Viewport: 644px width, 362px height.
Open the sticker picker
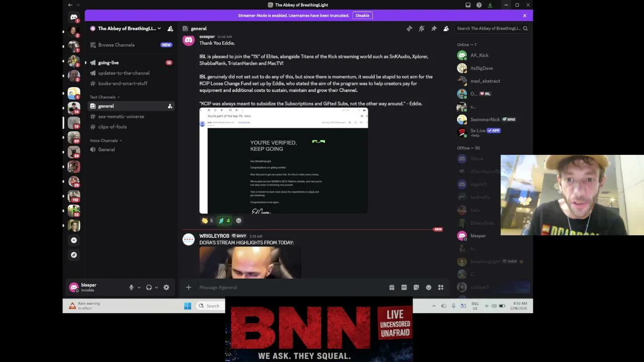click(x=416, y=288)
